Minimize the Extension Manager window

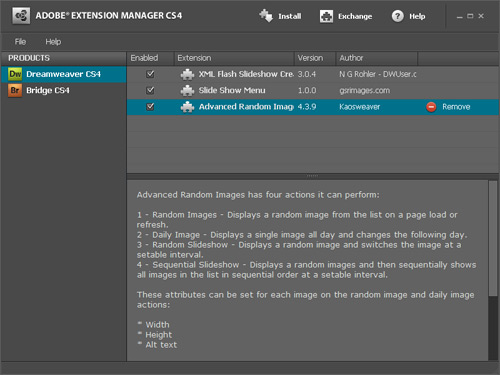pyautogui.click(x=459, y=16)
